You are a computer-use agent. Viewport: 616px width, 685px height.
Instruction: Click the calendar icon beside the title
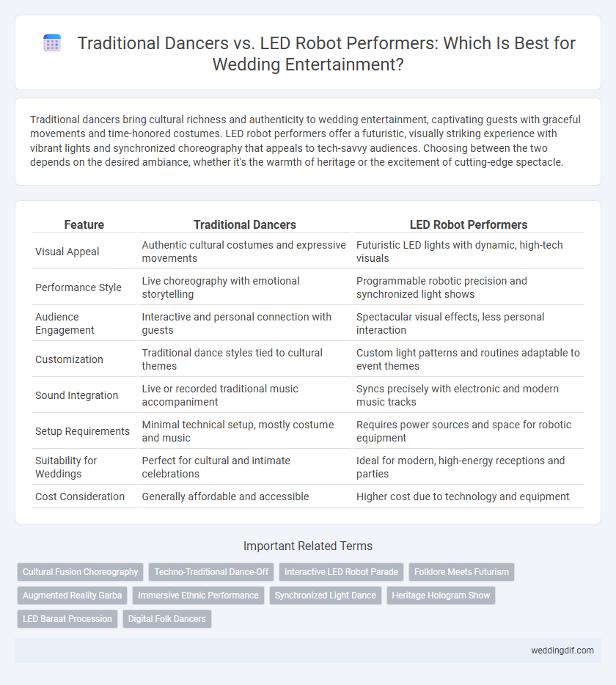[x=52, y=43]
